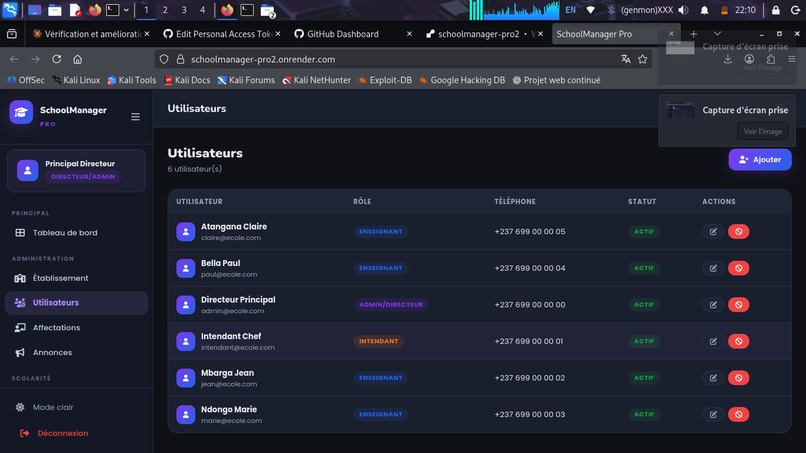
Task: Click the SchoolManager graduation cap logo
Action: [x=21, y=112]
